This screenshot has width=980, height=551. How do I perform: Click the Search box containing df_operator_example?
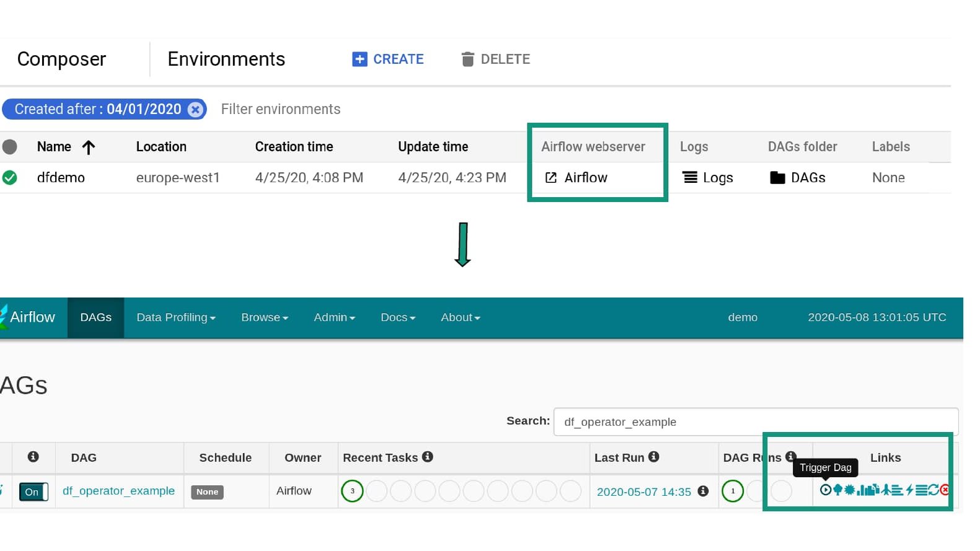click(756, 421)
